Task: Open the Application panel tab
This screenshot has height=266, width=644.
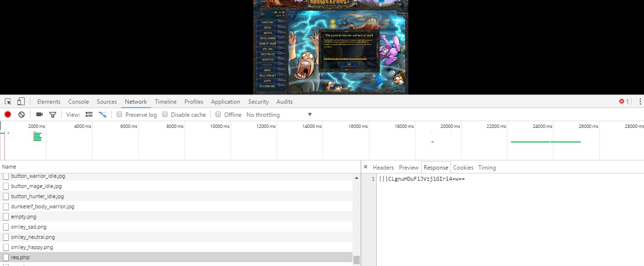Action: point(226,102)
